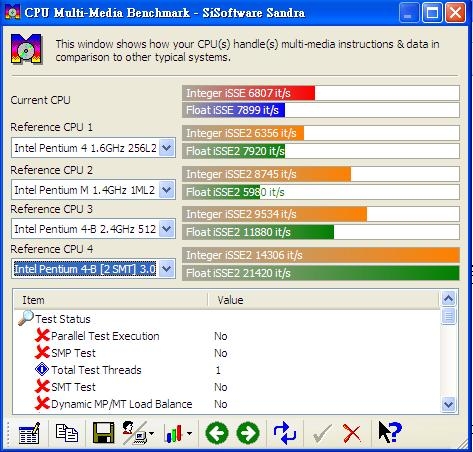Click the context help cursor icon
The width and height of the screenshot is (473, 452).
click(x=390, y=432)
